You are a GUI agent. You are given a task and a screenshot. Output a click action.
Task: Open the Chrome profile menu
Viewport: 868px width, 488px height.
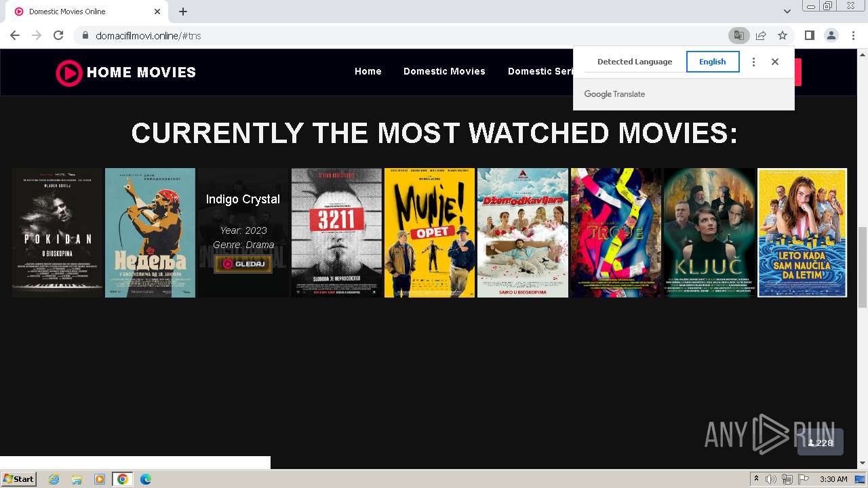pyautogui.click(x=831, y=35)
